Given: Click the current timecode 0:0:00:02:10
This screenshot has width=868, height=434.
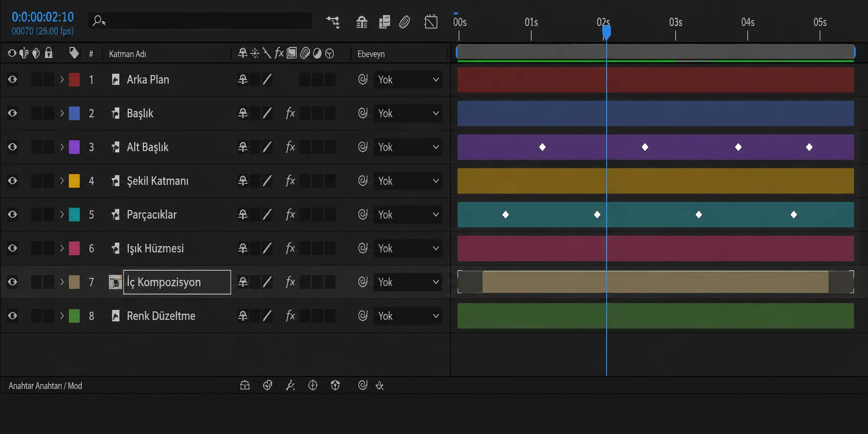Looking at the screenshot, I should [43, 17].
